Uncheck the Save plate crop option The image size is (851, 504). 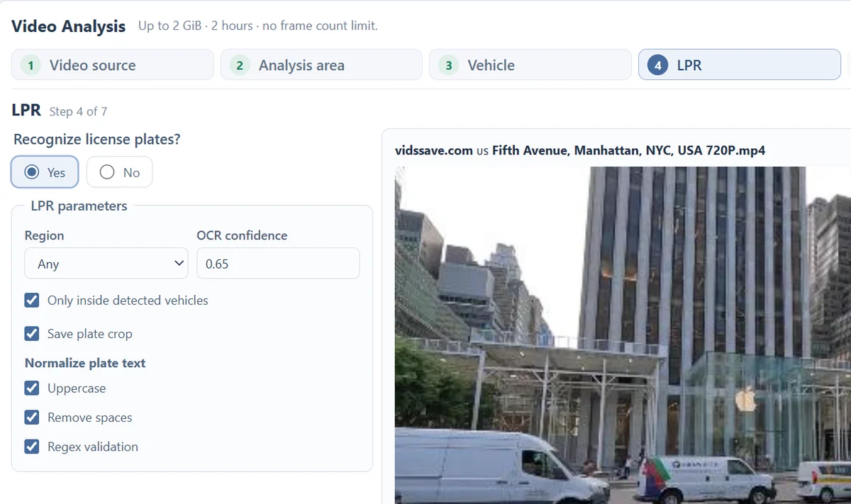pyautogui.click(x=32, y=333)
